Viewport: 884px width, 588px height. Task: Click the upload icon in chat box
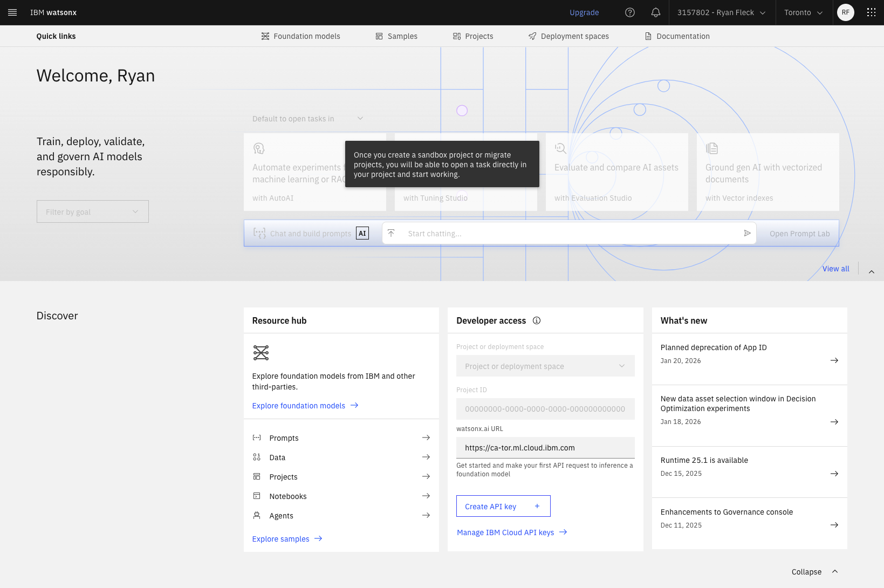coord(392,233)
